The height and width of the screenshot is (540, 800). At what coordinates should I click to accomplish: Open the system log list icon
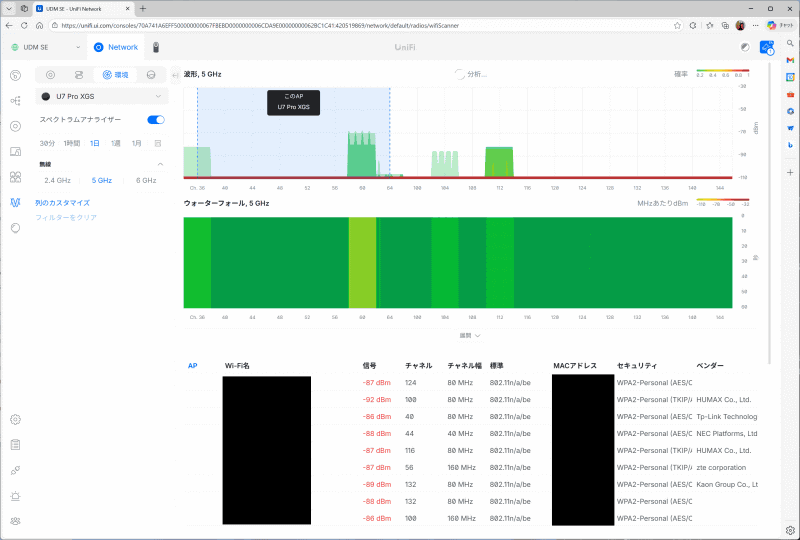(x=15, y=445)
